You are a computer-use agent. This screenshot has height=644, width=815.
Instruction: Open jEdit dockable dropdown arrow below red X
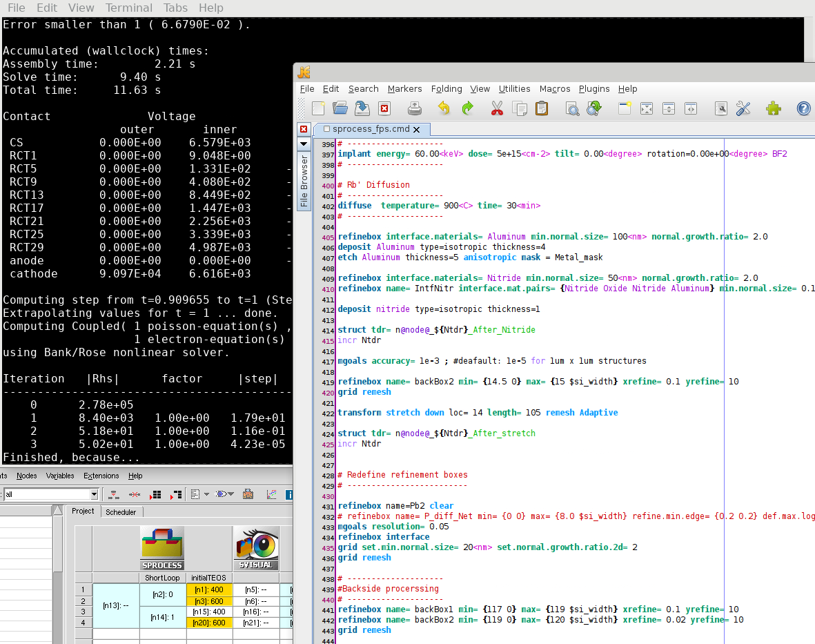[x=304, y=144]
